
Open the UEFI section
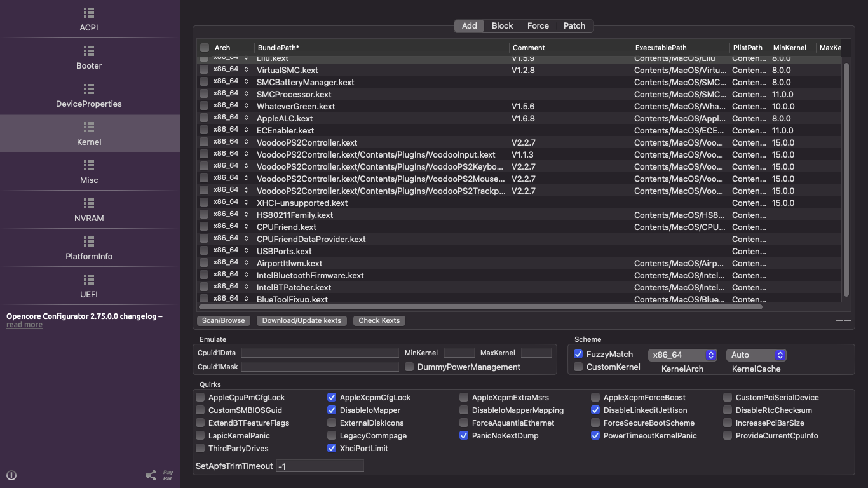[89, 286]
